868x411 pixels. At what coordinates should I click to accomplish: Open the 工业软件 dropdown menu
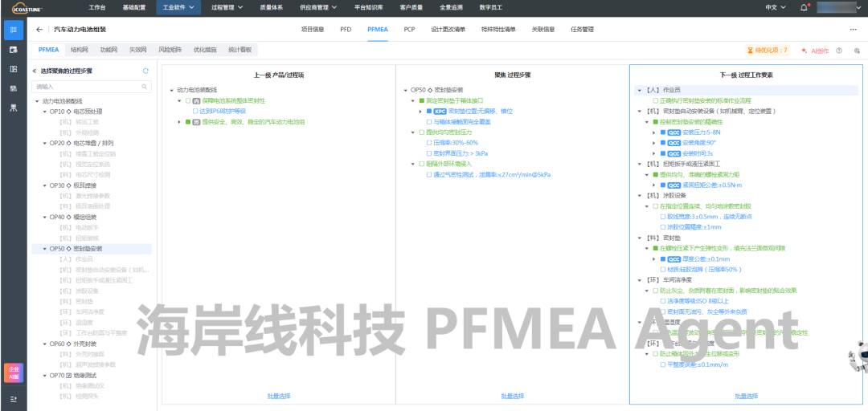click(x=178, y=8)
